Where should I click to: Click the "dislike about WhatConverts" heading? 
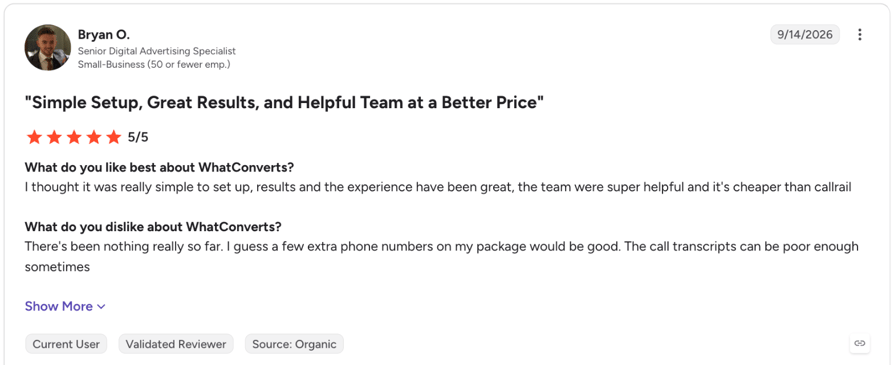coord(153,227)
